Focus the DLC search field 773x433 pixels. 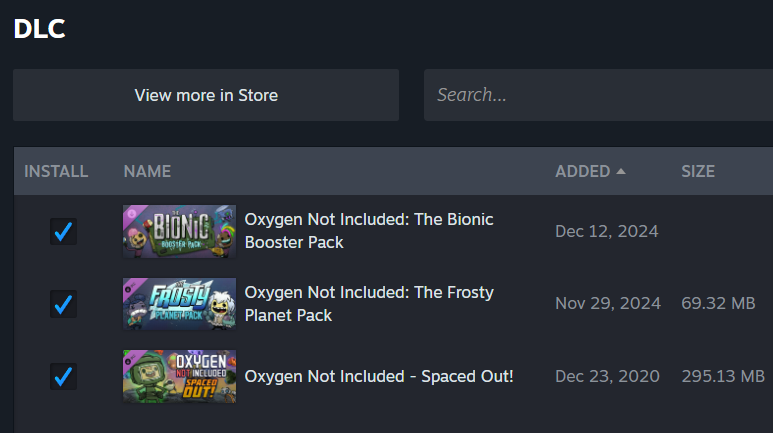600,95
